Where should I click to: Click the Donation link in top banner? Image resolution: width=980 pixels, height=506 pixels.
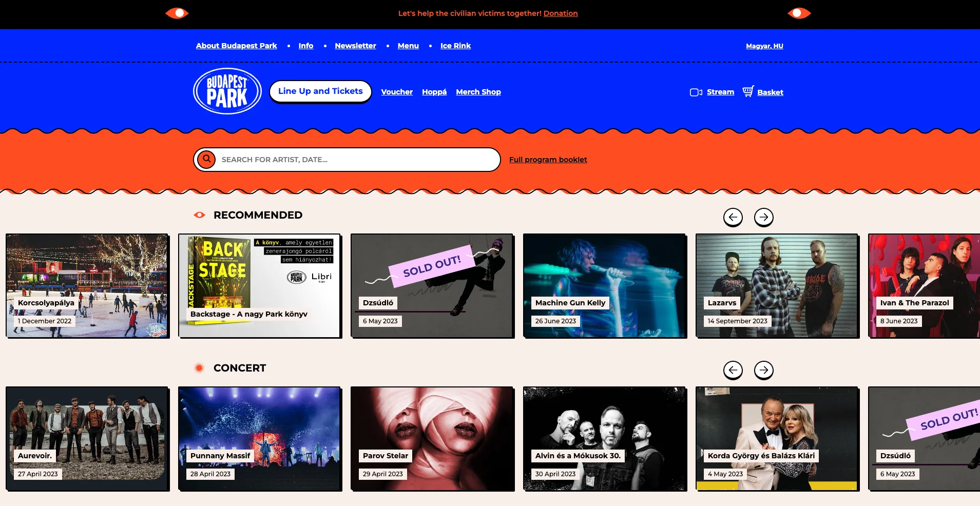[561, 13]
